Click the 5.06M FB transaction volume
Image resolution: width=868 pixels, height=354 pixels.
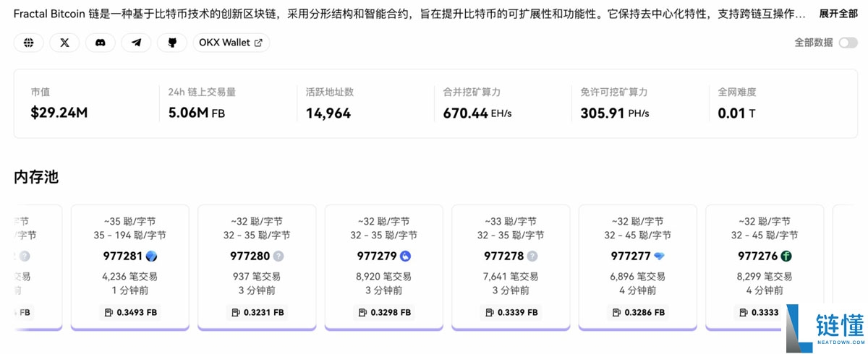click(x=196, y=113)
